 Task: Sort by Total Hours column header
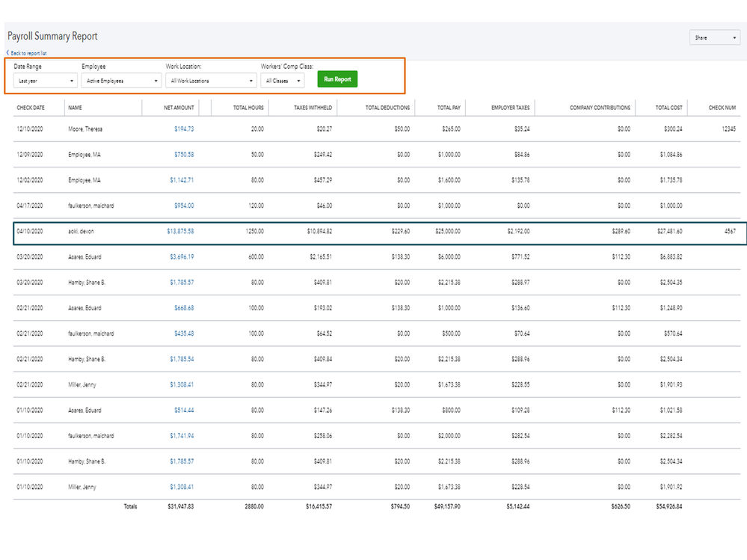(248, 108)
